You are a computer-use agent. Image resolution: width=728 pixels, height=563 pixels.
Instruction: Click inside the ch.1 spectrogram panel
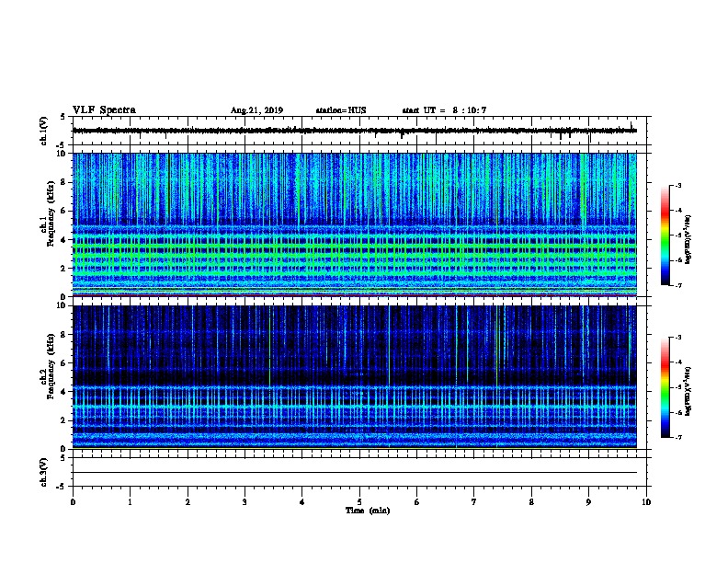[355, 224]
